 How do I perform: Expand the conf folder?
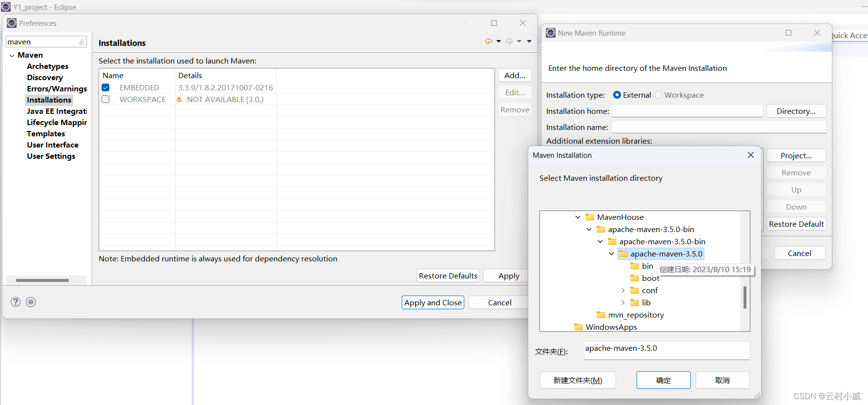coord(623,290)
